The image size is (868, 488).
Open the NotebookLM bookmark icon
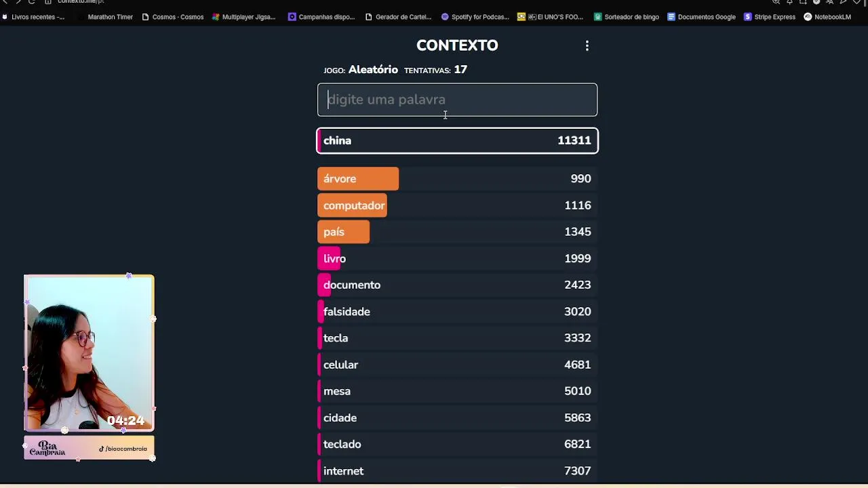(x=808, y=17)
